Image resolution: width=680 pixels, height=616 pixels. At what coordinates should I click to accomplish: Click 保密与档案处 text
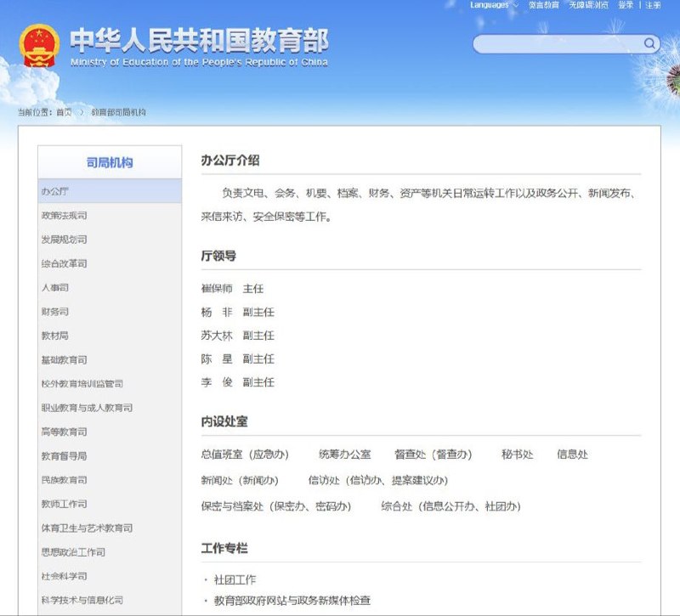click(232, 506)
